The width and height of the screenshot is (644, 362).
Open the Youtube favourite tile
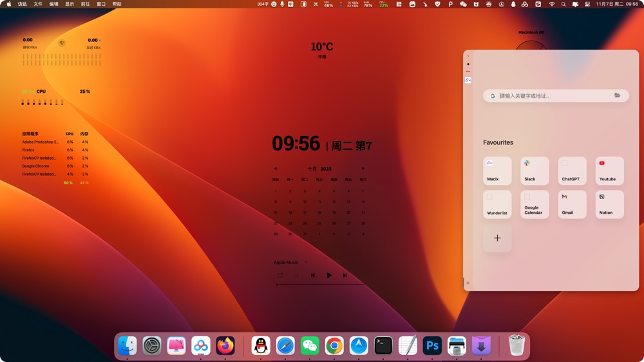coord(609,171)
